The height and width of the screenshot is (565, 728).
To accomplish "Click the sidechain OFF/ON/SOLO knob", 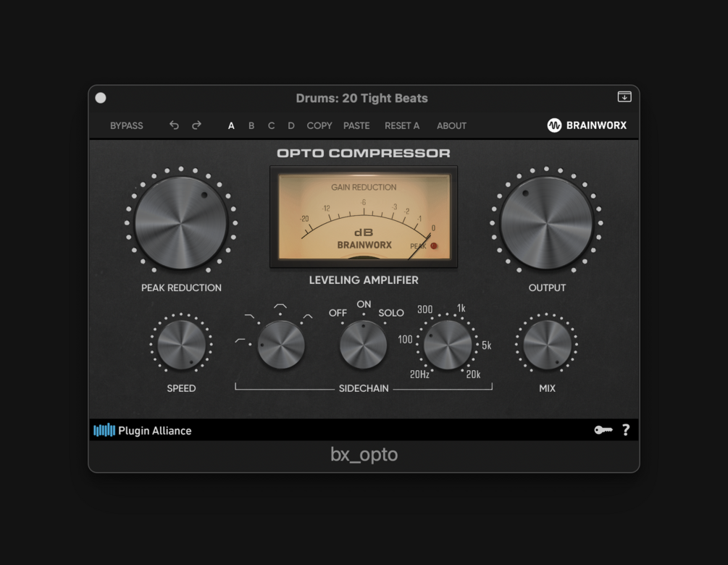I will tap(363, 346).
